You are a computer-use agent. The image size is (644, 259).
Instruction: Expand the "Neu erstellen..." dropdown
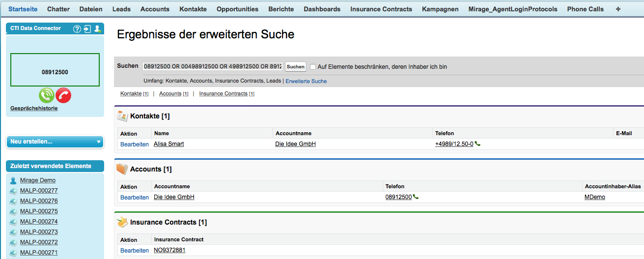pos(55,142)
